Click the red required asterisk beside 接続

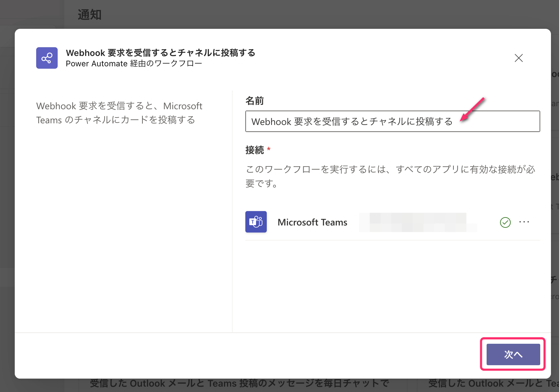coord(269,149)
